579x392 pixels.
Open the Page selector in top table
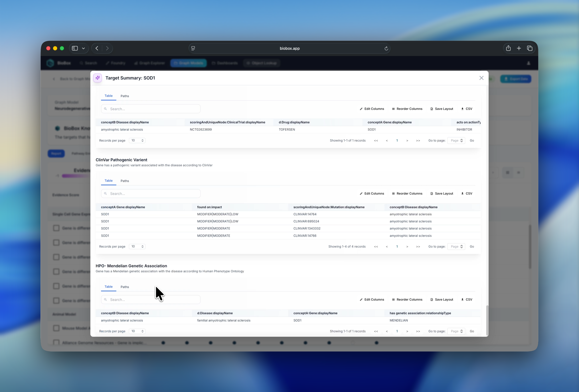(456, 140)
